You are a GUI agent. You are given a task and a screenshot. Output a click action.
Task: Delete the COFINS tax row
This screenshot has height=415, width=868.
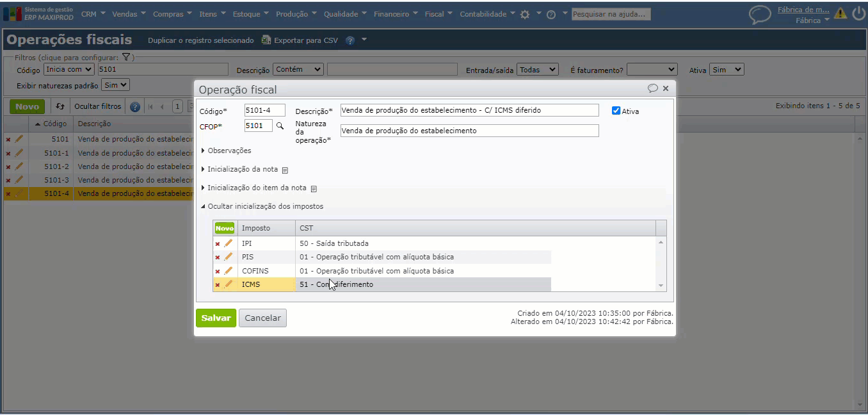[218, 272]
